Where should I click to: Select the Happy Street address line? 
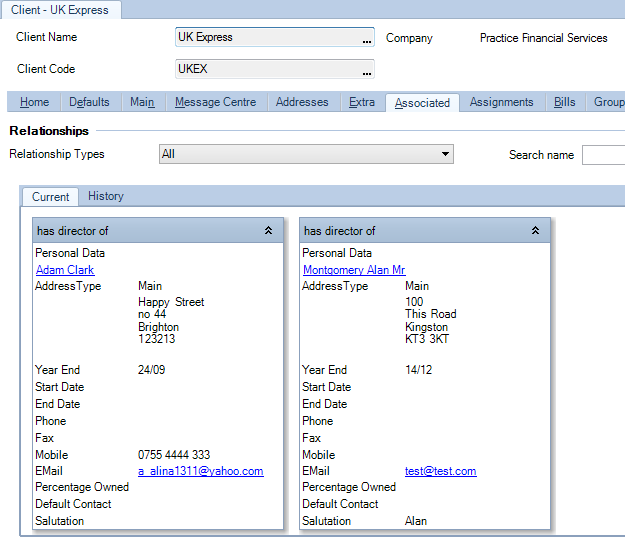171,302
